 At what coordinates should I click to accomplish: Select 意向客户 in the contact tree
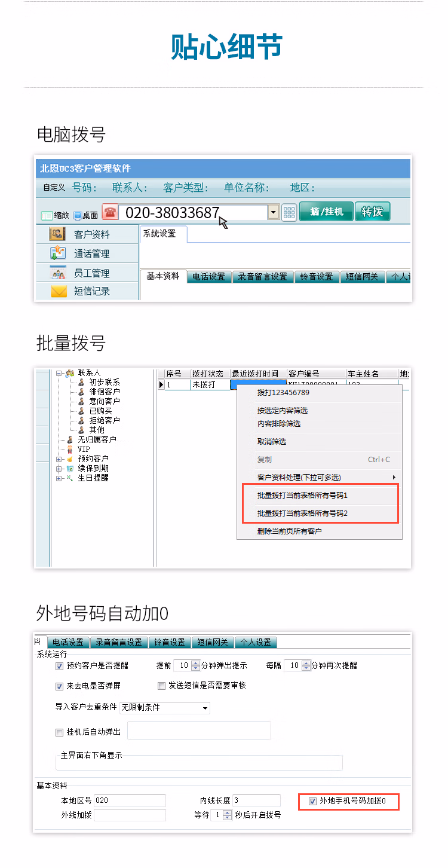(x=104, y=401)
